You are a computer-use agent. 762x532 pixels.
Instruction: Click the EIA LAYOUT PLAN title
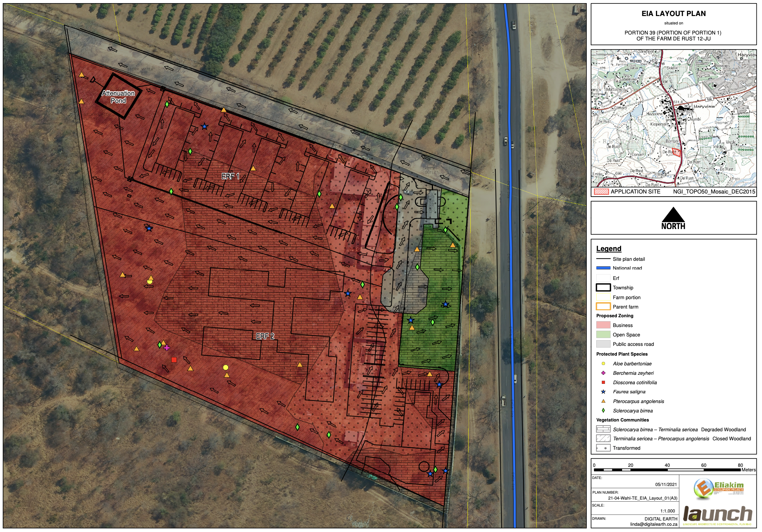click(x=673, y=14)
